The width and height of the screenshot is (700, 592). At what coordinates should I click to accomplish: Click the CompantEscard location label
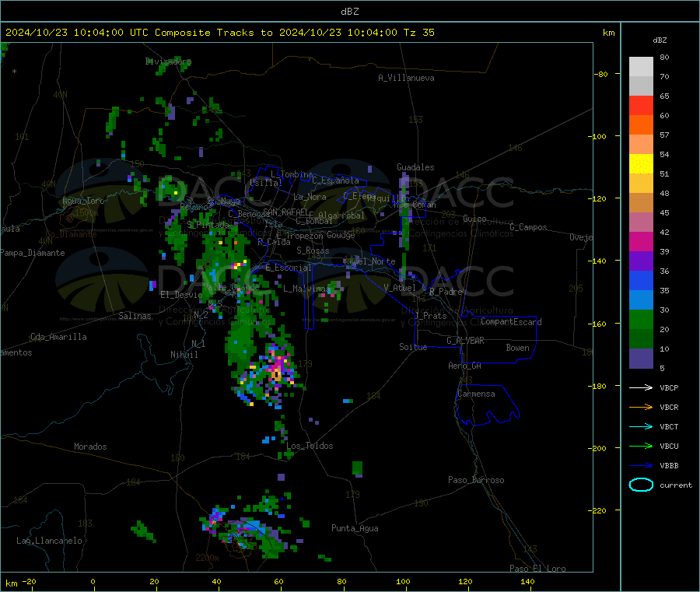[x=512, y=322]
